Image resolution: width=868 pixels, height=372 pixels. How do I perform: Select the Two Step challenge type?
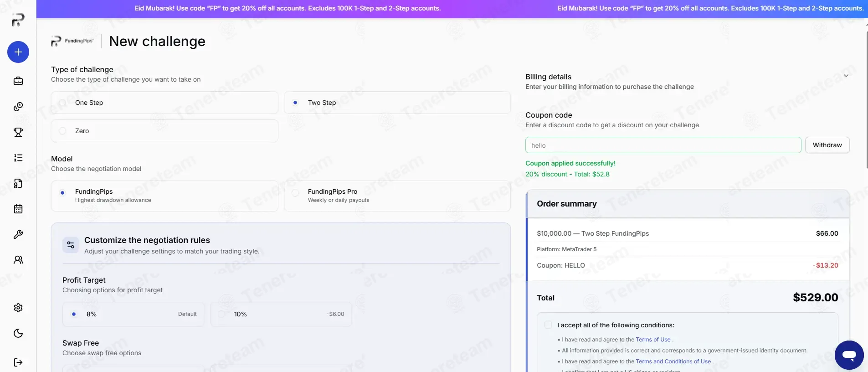[397, 103]
